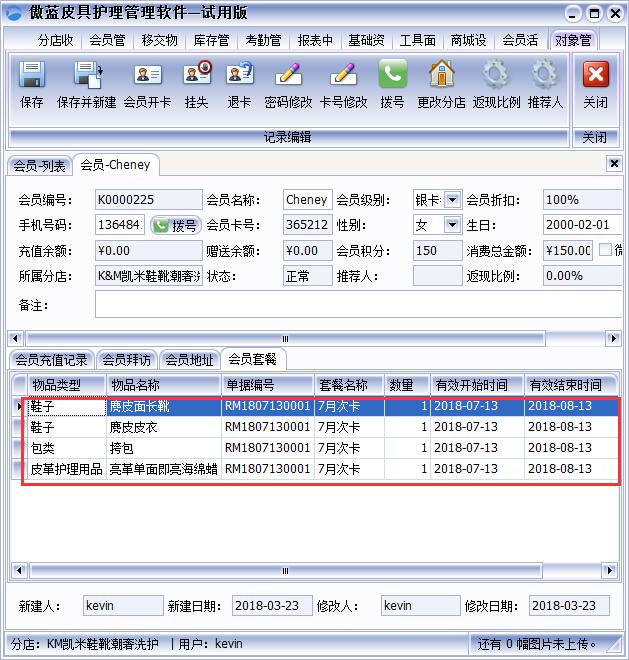Image resolution: width=629 pixels, height=660 pixels.
Task: Open the 返现比例 gear icon
Action: click(491, 76)
